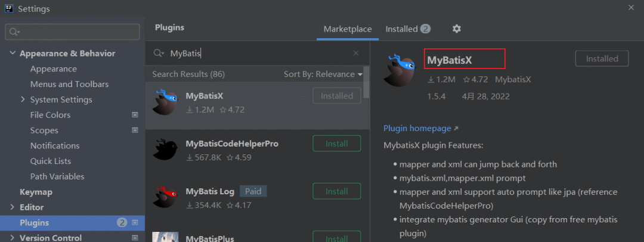Click the 1.2M downloads count in details

coord(441,80)
